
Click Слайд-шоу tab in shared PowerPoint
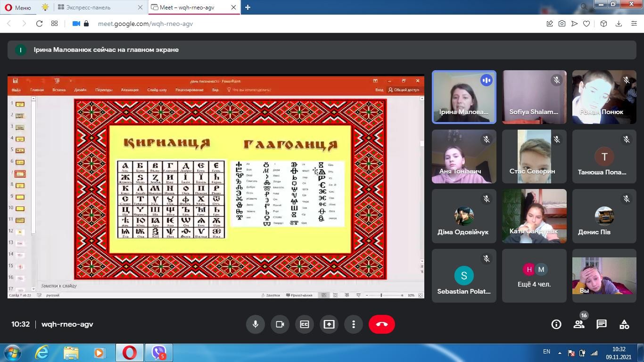[x=157, y=90]
